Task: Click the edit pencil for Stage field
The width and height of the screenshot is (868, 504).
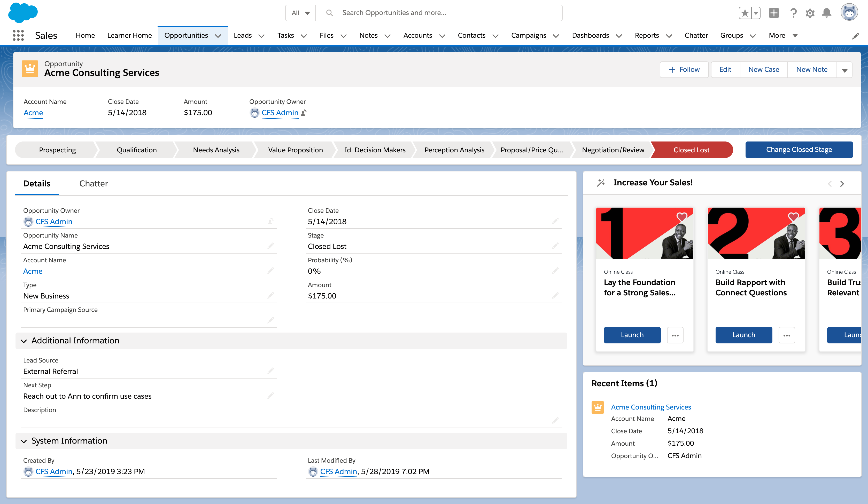Action: coord(555,246)
